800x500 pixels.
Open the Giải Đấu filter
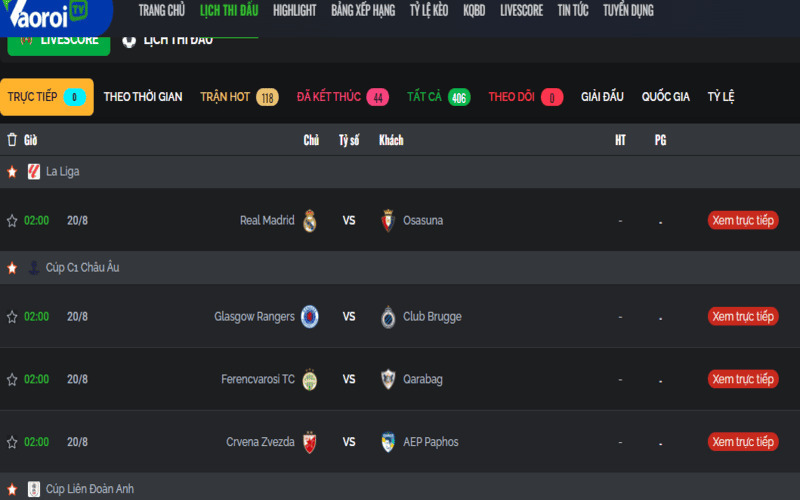(x=601, y=97)
